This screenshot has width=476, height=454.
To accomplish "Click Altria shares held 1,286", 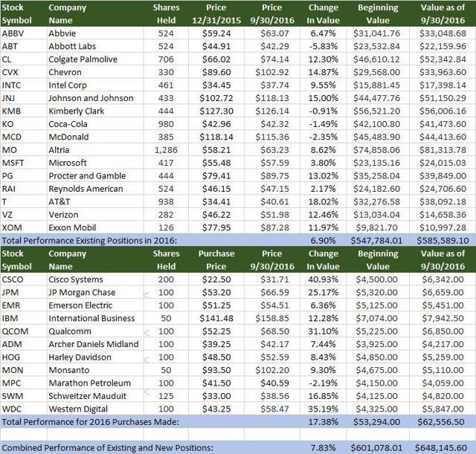I will (166, 150).
